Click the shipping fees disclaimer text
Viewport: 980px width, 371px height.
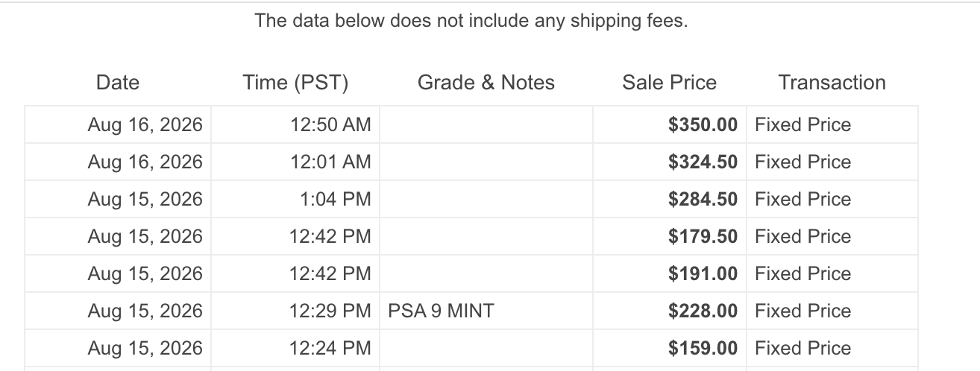click(471, 21)
